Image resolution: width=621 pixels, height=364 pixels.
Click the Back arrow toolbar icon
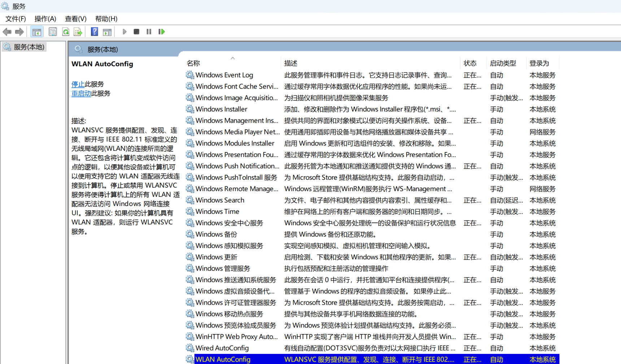click(7, 32)
